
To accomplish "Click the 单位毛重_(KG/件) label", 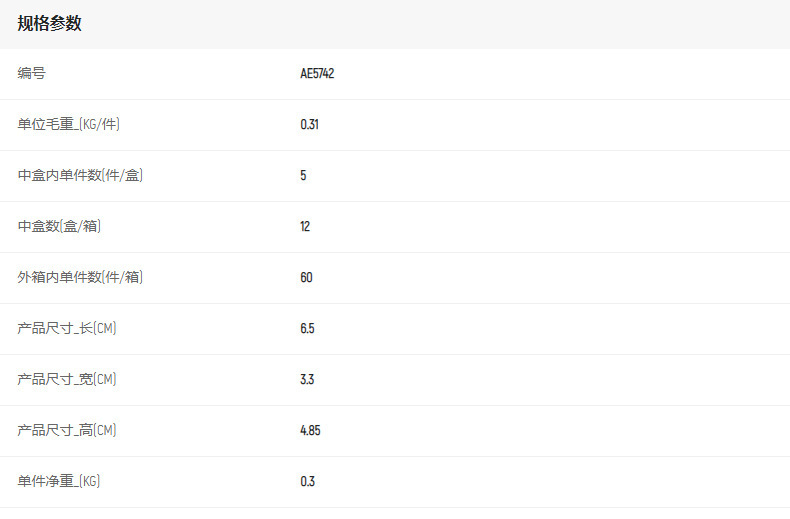I will 69,124.
